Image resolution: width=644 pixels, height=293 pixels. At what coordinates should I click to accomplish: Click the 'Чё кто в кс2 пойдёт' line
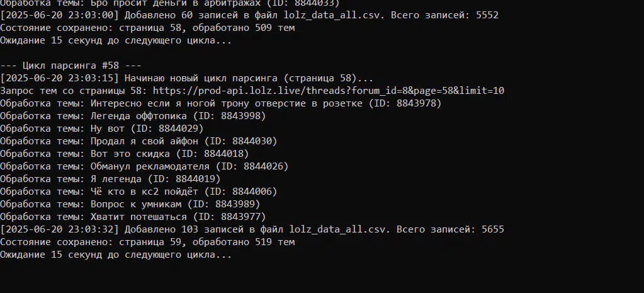tap(139, 192)
